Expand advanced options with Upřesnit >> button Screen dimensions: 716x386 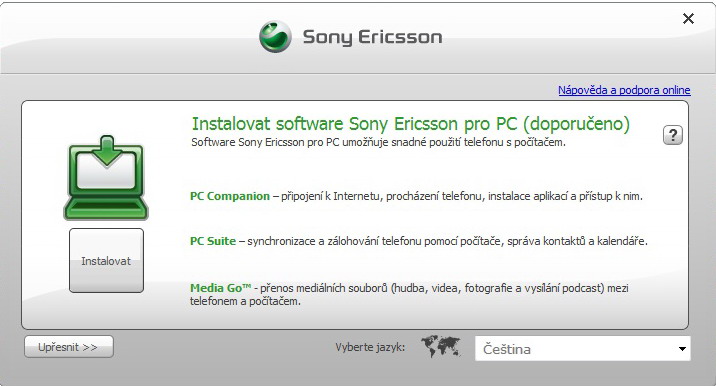tap(68, 347)
